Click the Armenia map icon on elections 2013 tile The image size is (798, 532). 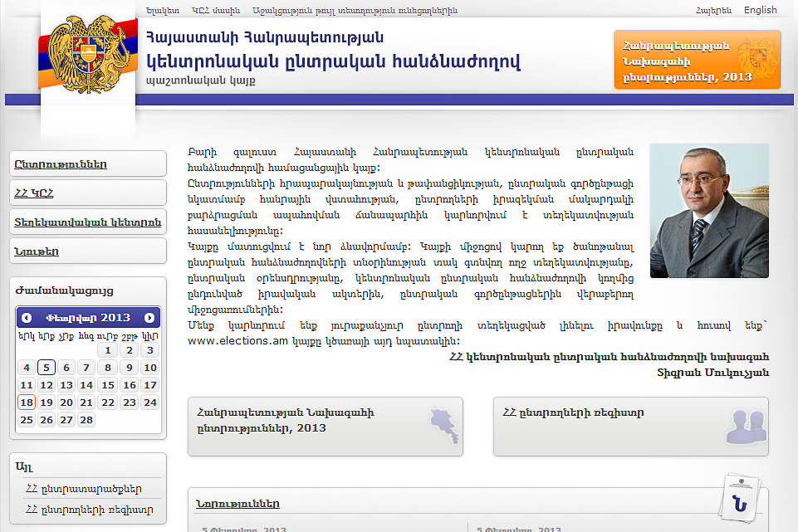click(x=443, y=427)
